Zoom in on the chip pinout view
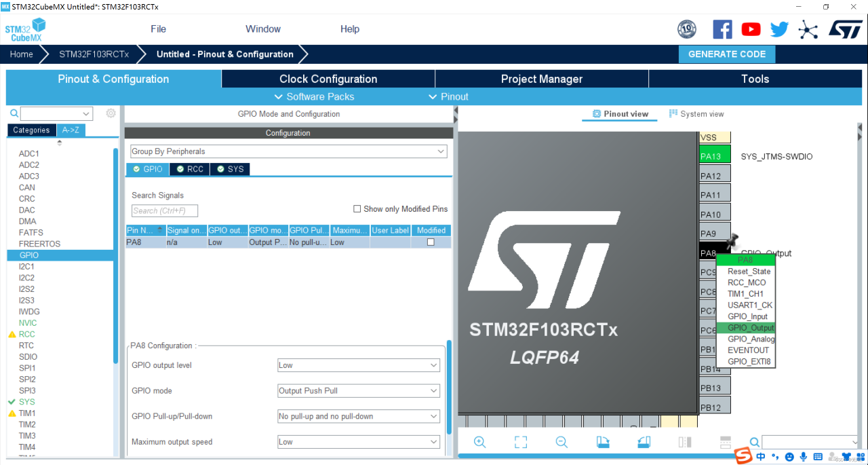The width and height of the screenshot is (868, 465). tap(479, 442)
